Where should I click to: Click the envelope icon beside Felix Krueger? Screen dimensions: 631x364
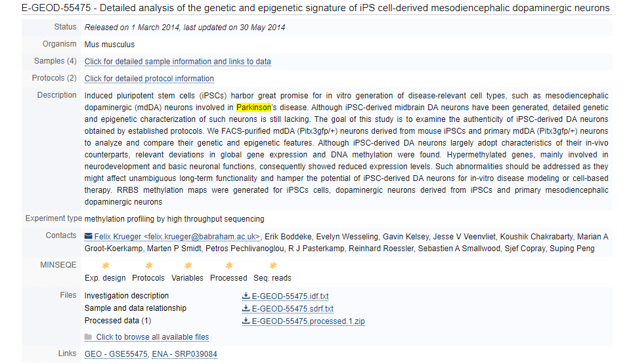[88, 236]
